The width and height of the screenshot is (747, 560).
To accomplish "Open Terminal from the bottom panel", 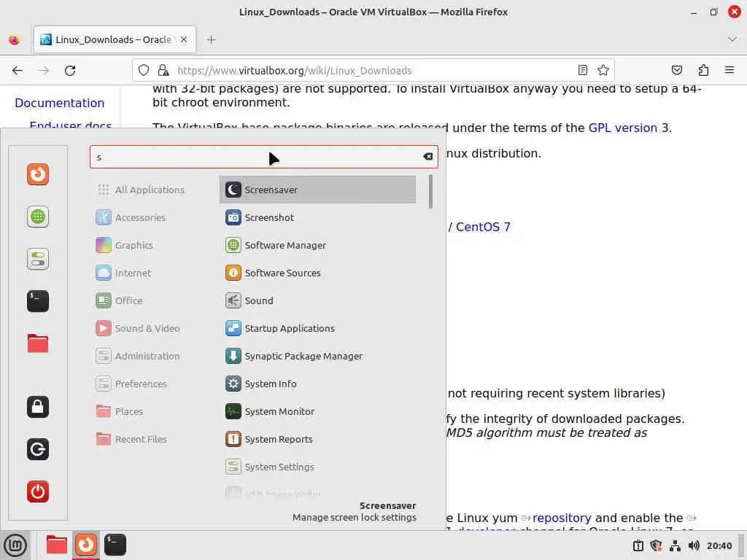I will 115,545.
